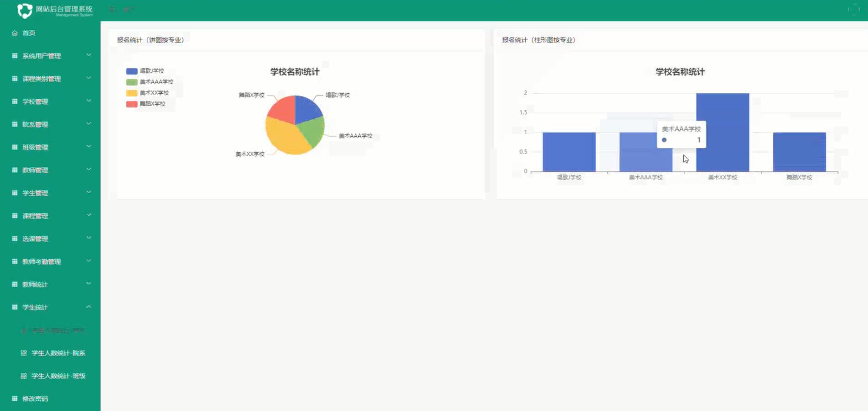Toggle 美术AAA学校 legend item

[149, 82]
